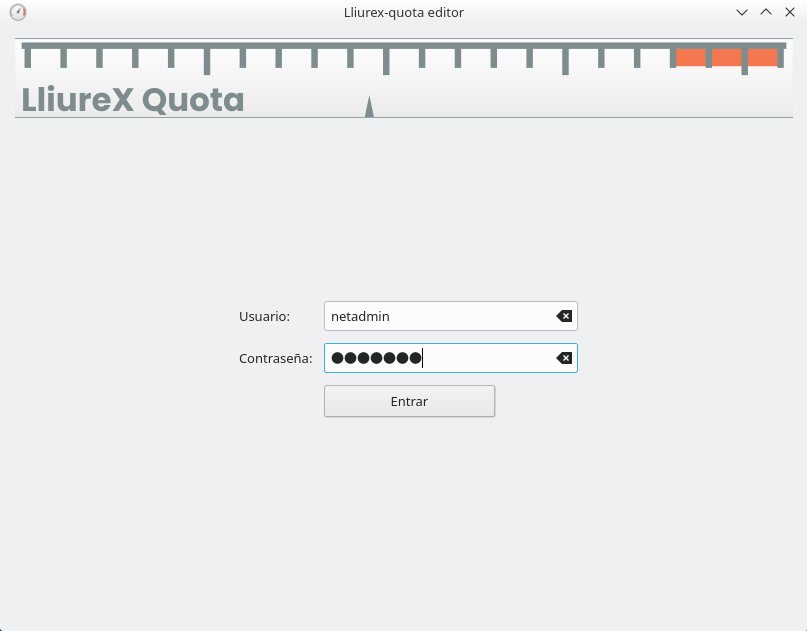
Task: Focus the Contraseña password field
Action: 451,358
